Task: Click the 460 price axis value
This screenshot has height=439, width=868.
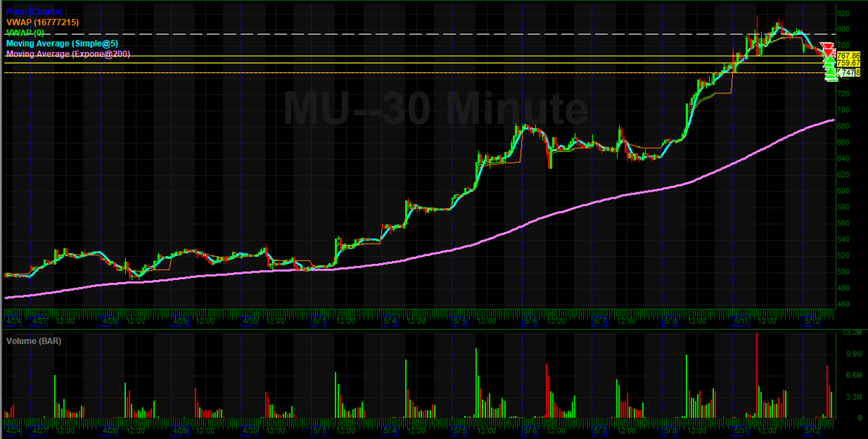Action: point(843,304)
